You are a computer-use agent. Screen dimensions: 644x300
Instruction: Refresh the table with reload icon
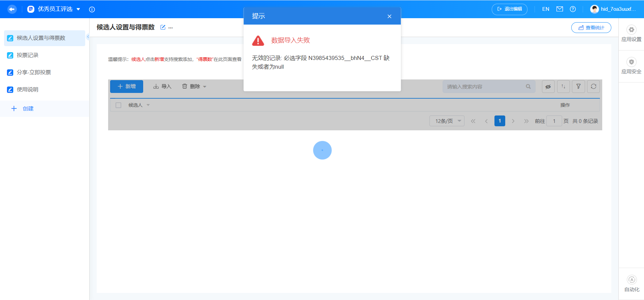(x=593, y=87)
